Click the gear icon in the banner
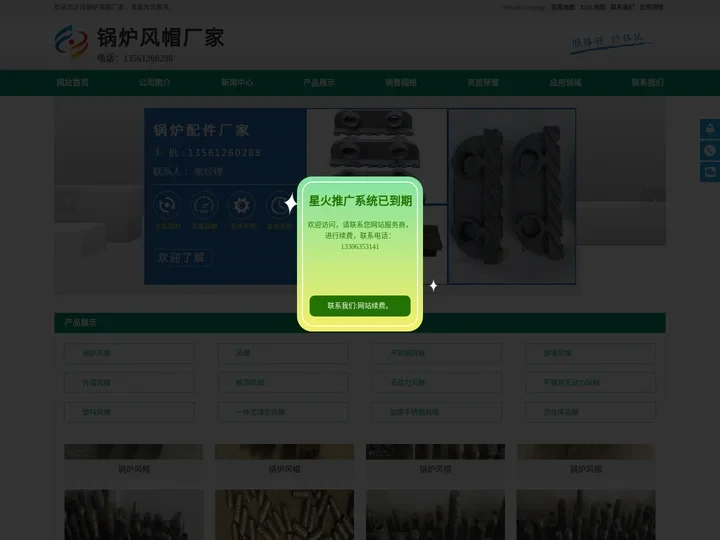The width and height of the screenshot is (720, 540). (241, 205)
